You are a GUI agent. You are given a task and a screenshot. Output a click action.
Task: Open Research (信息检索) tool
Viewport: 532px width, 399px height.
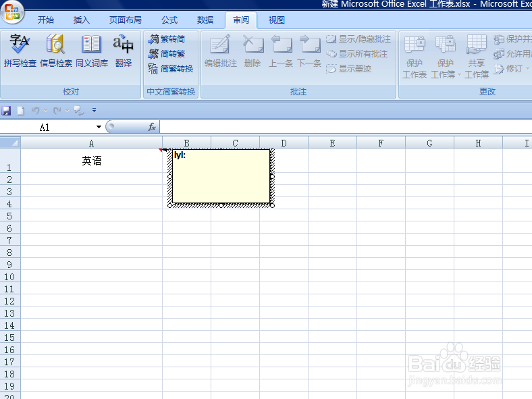pos(55,50)
